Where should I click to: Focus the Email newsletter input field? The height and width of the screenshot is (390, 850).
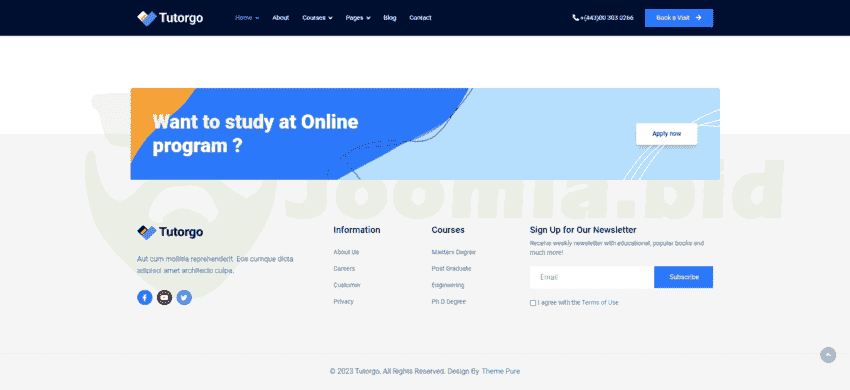592,277
